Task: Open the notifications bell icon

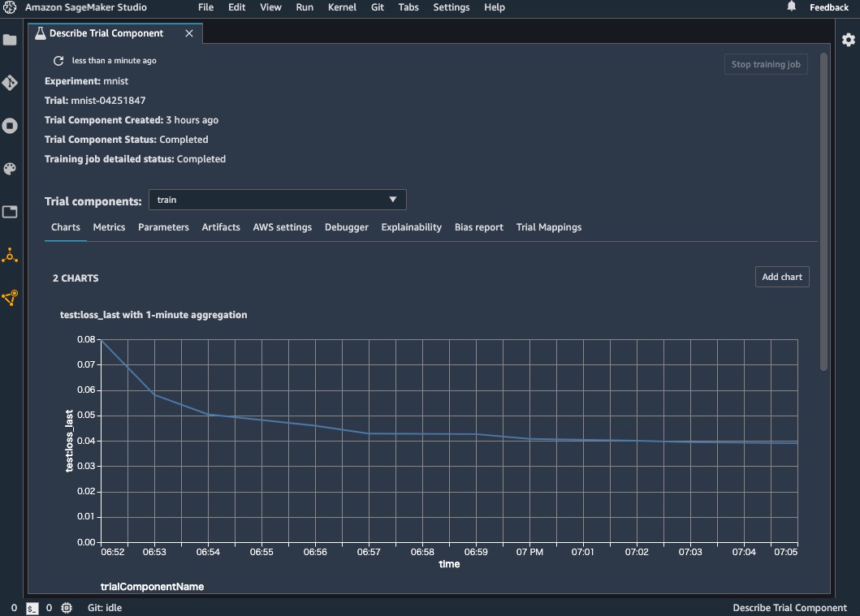Action: pyautogui.click(x=791, y=6)
